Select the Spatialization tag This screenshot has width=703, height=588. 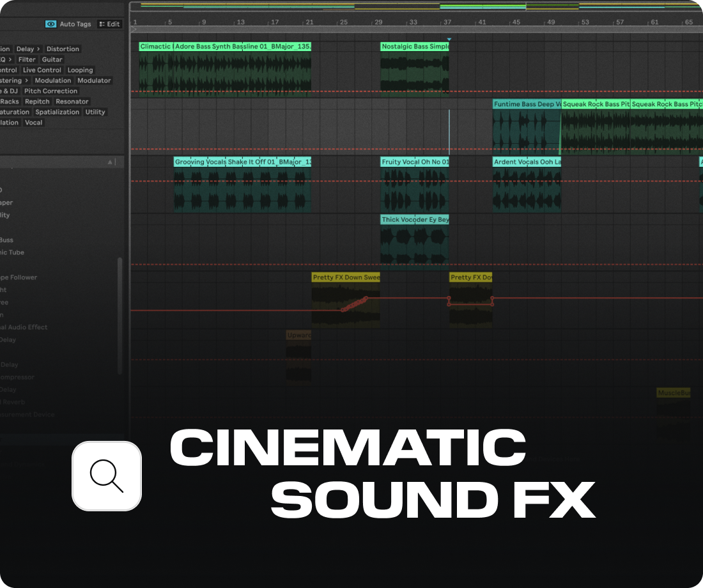[58, 112]
